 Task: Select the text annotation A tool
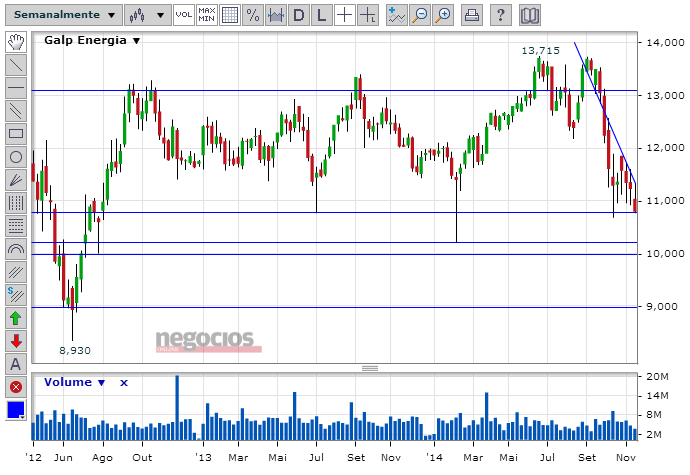click(16, 364)
